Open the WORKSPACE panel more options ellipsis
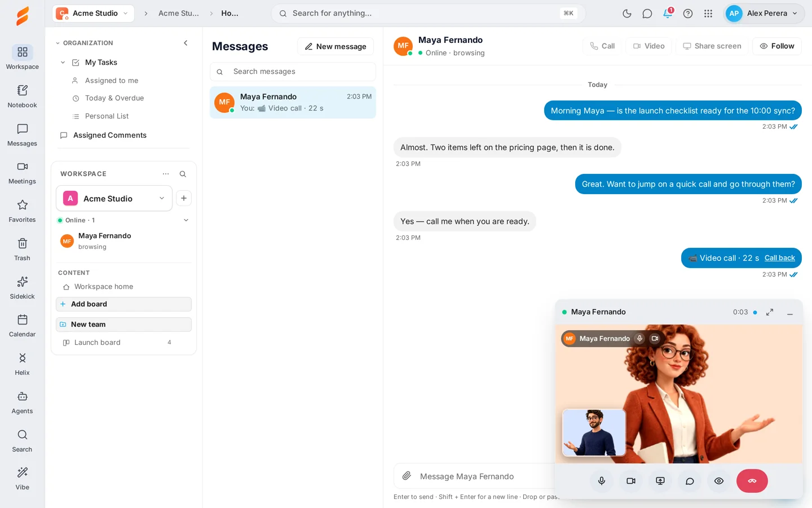The width and height of the screenshot is (812, 508). pyautogui.click(x=166, y=174)
